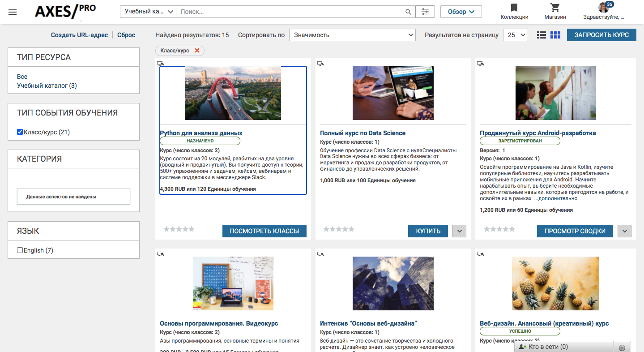The image size is (644, 352).
Task: Remove the Класс/курс filter chip
Action: (197, 51)
